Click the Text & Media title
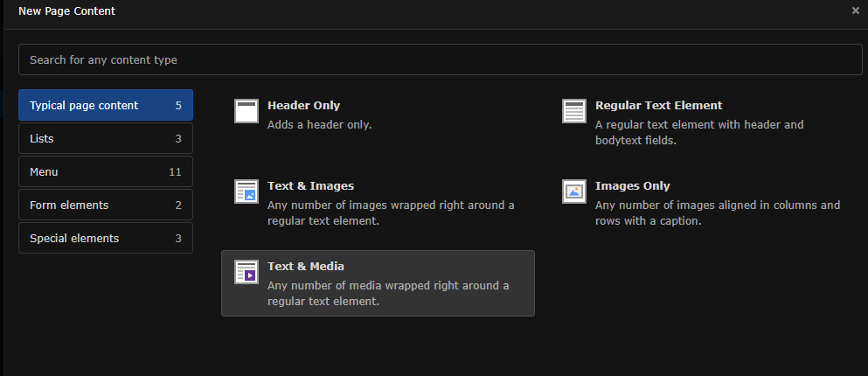 pos(306,266)
